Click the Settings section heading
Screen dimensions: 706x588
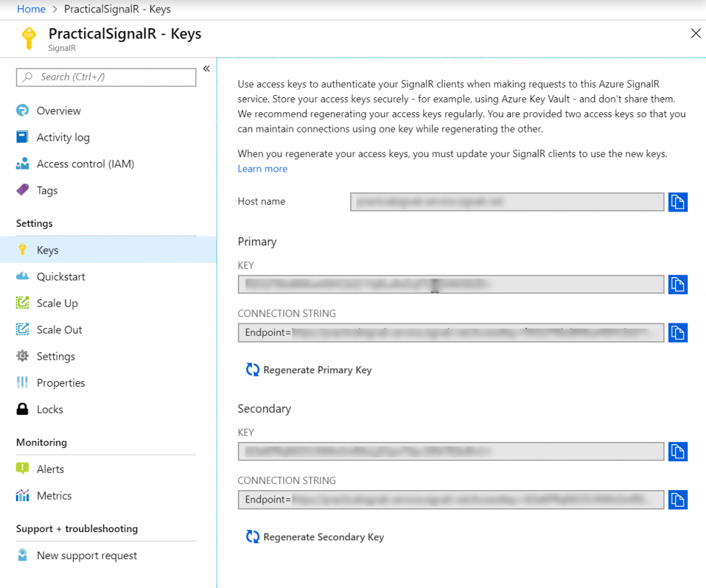(x=34, y=223)
